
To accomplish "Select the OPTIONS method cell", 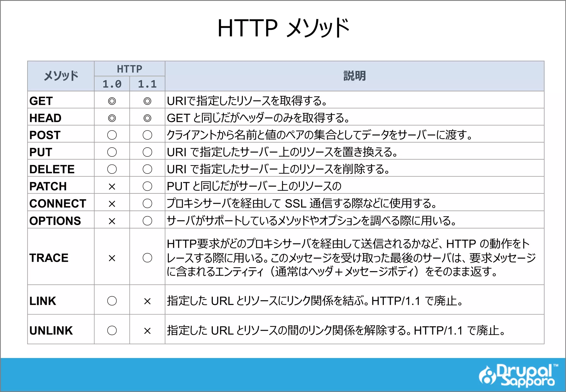I will (x=61, y=220).
